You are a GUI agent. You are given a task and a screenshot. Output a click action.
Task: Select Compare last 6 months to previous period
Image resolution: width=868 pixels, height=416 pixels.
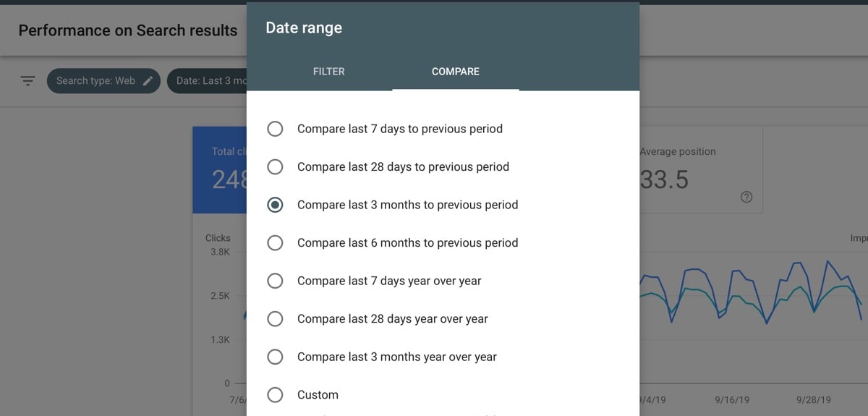tap(275, 243)
